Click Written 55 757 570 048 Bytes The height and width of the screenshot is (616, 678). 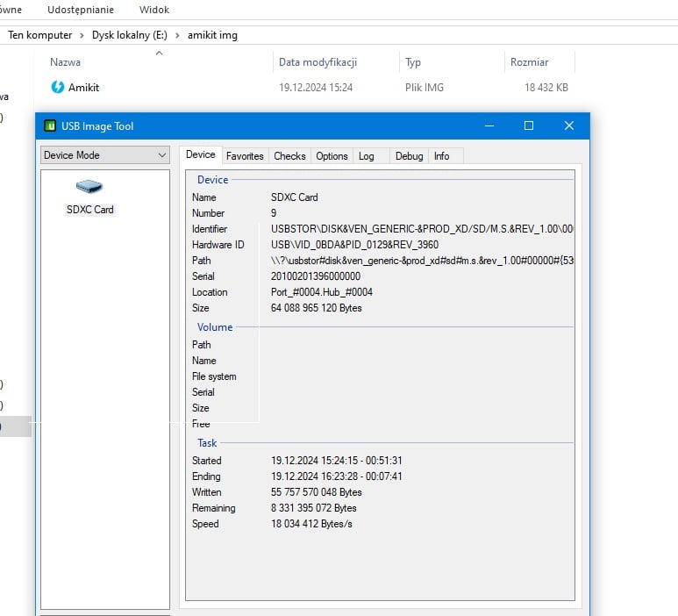click(316, 492)
